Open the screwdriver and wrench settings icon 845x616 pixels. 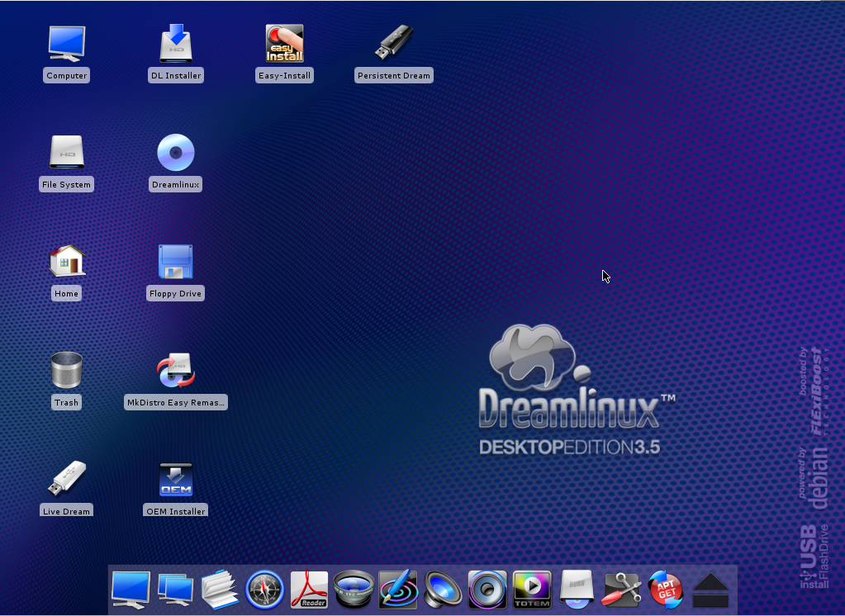pos(621,590)
